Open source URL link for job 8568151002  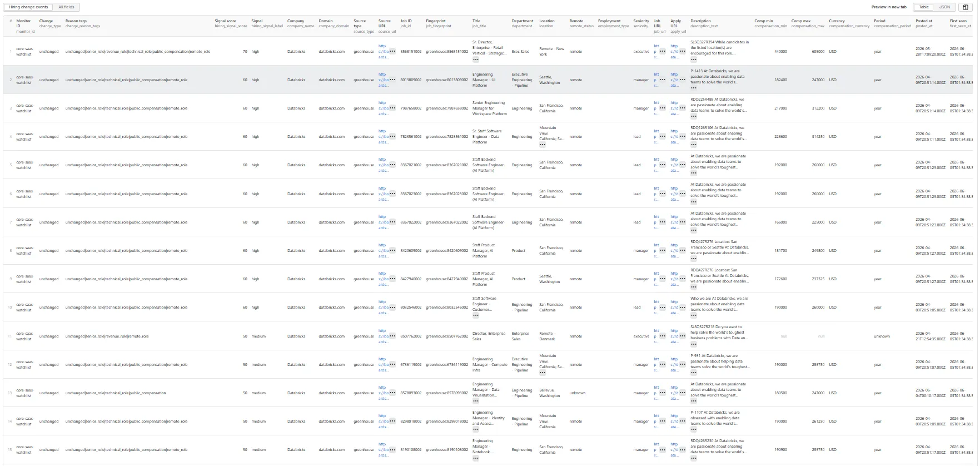pos(383,51)
